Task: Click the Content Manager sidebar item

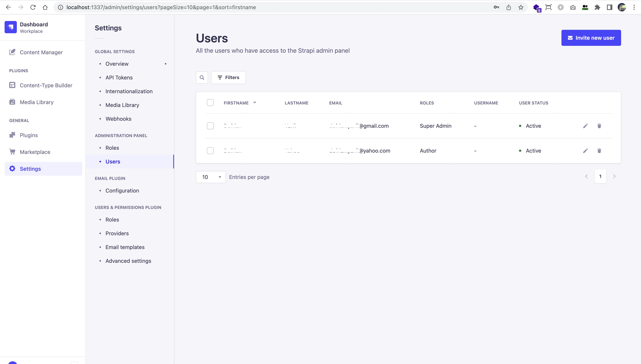Action: pos(41,52)
